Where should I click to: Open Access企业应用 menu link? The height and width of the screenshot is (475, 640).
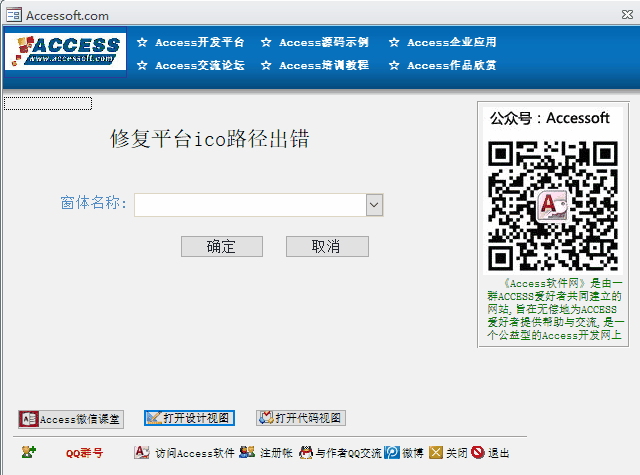(x=451, y=42)
